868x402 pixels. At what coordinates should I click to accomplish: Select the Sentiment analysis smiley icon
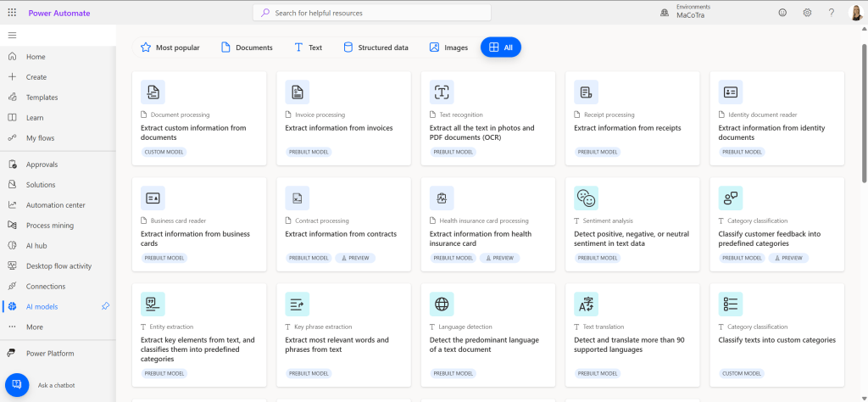click(x=586, y=198)
